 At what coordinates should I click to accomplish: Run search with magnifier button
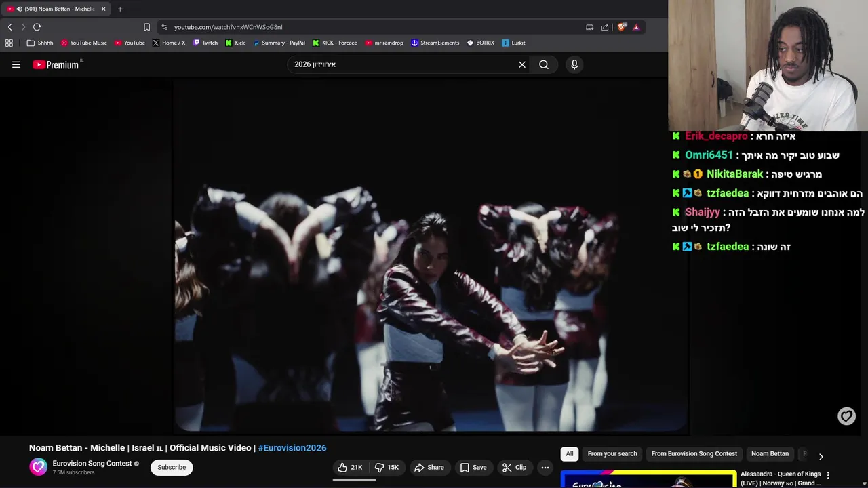pyautogui.click(x=544, y=64)
